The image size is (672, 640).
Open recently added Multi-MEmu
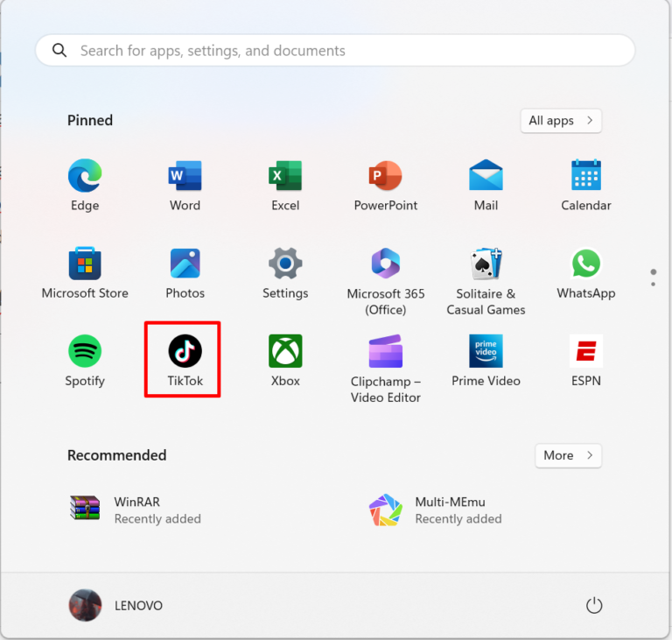point(436,510)
